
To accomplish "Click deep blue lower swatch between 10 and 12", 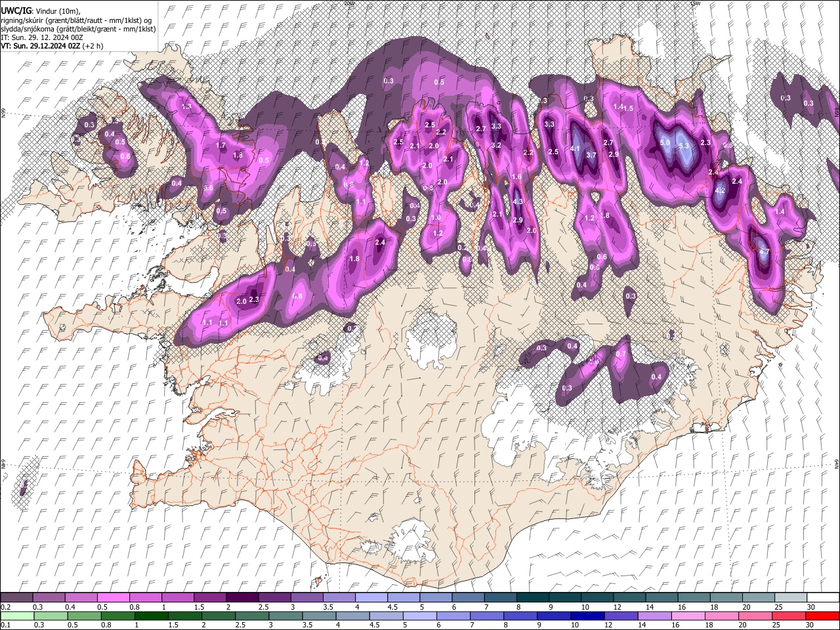I will [x=587, y=616].
